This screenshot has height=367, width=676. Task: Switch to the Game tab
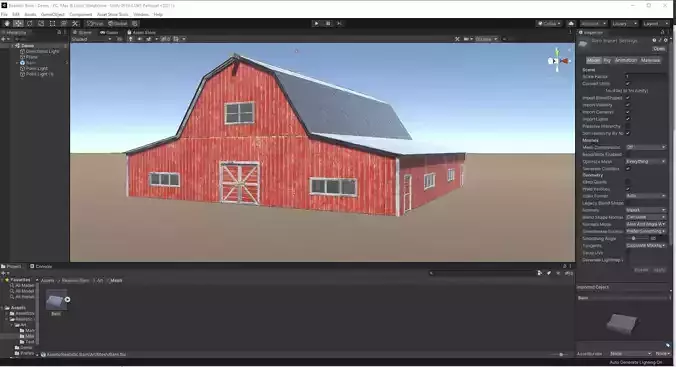[x=110, y=32]
